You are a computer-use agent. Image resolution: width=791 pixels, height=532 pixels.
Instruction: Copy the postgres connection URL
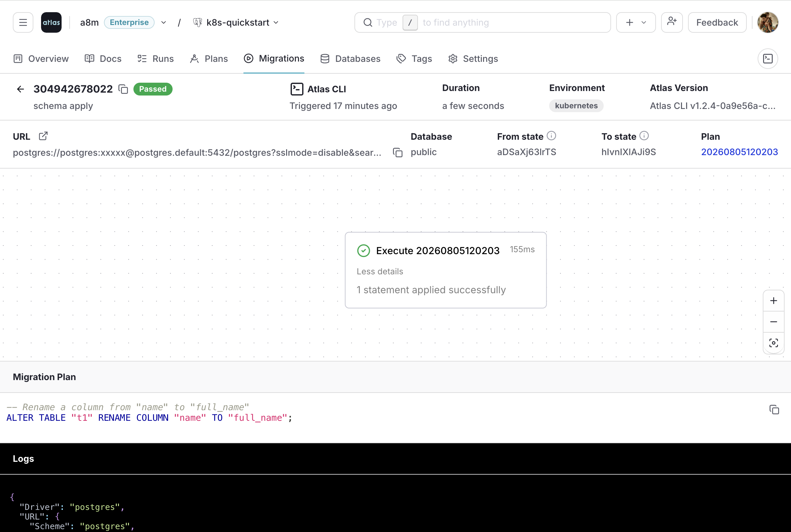[x=397, y=152]
